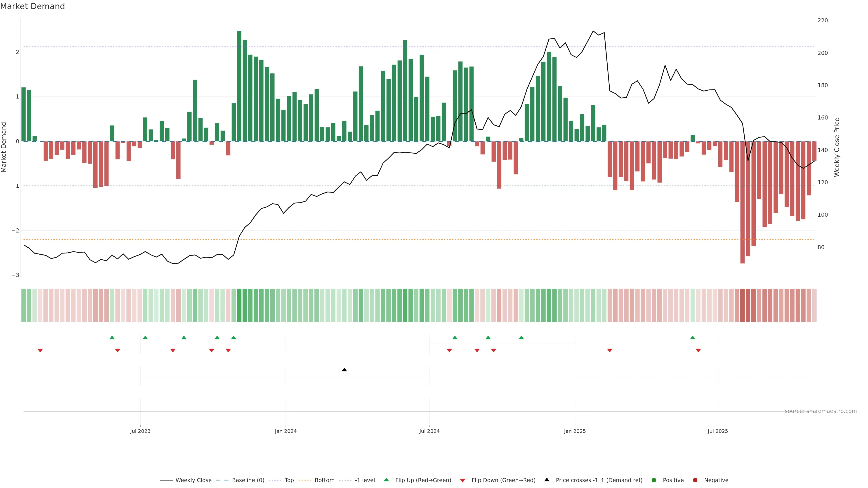Click the tallest green demand bar
Screen dimensions: 868x488
[x=239, y=86]
